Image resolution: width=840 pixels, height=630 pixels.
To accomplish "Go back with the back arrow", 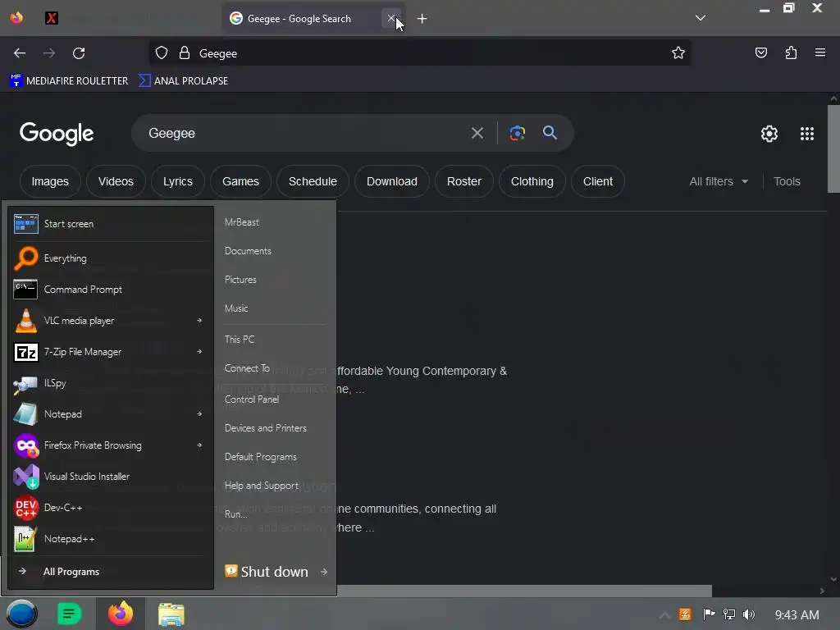I will pyautogui.click(x=20, y=53).
